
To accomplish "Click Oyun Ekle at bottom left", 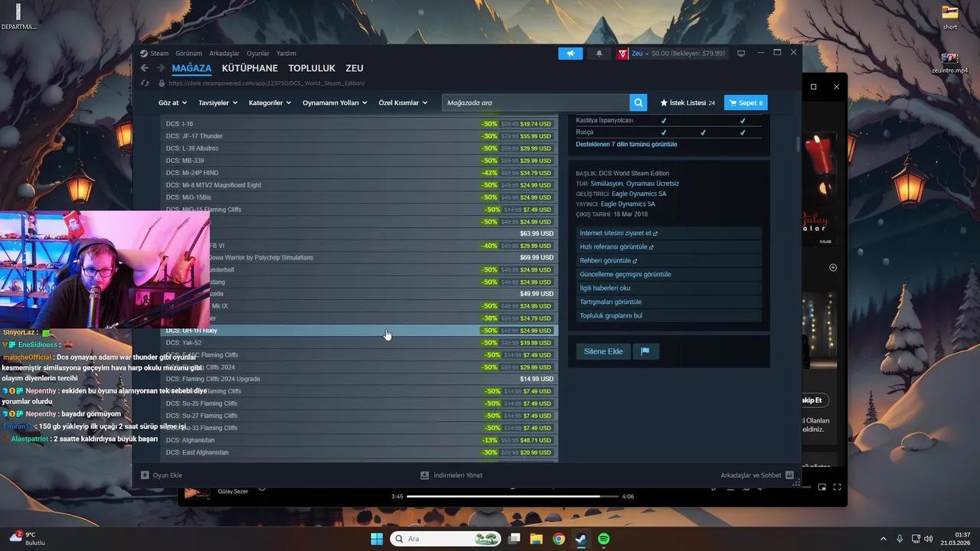I will click(x=162, y=475).
